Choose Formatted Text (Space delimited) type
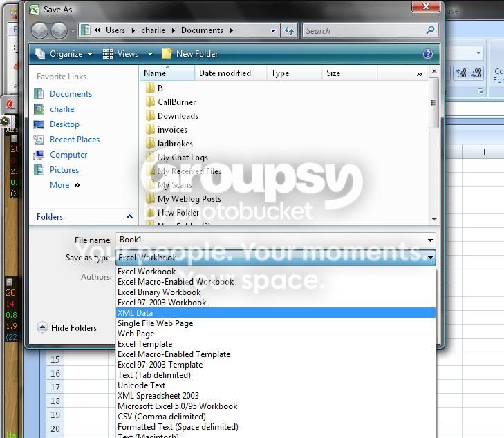Image resolution: width=504 pixels, height=438 pixels. pos(275,427)
